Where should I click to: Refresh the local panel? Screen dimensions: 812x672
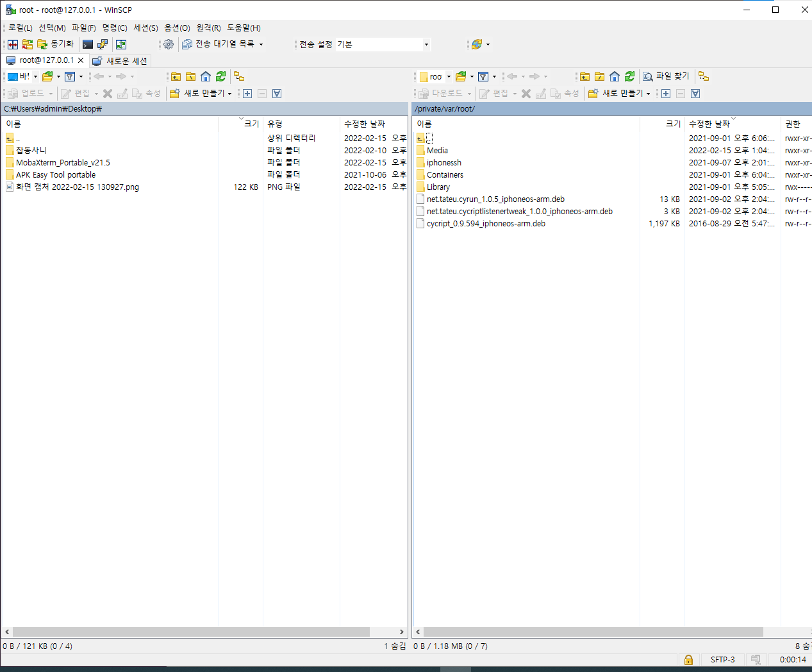pos(220,76)
